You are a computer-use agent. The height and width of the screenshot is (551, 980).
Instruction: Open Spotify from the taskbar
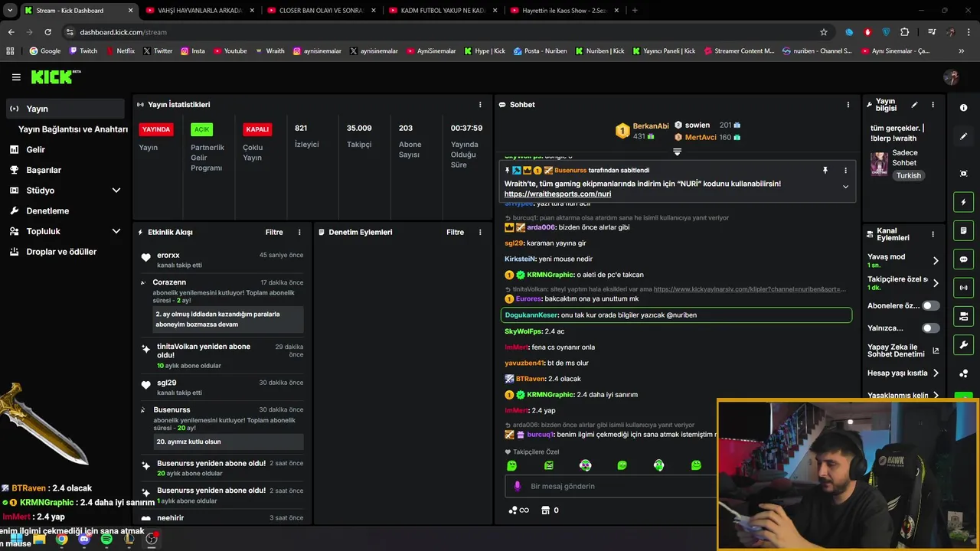pyautogui.click(x=106, y=540)
